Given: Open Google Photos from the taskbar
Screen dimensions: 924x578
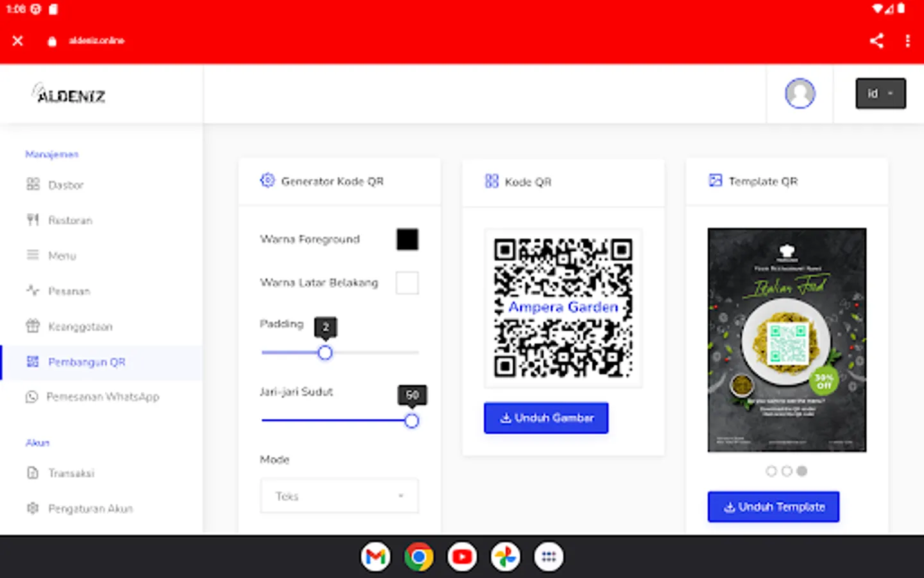Looking at the screenshot, I should coord(505,557).
